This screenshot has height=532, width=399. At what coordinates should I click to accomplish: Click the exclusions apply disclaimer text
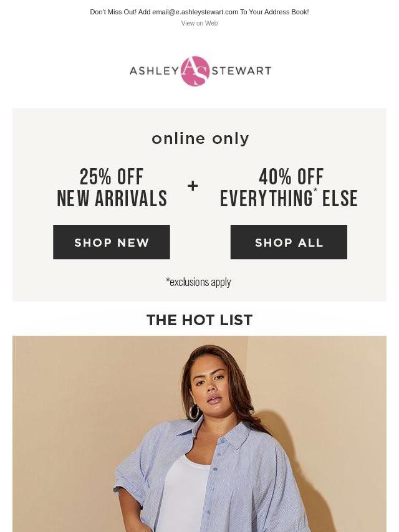pyautogui.click(x=198, y=282)
